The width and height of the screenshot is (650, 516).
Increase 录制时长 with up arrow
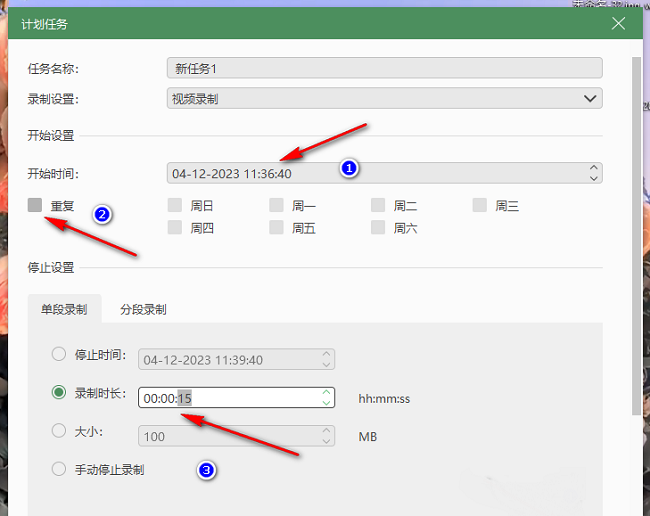(x=327, y=392)
